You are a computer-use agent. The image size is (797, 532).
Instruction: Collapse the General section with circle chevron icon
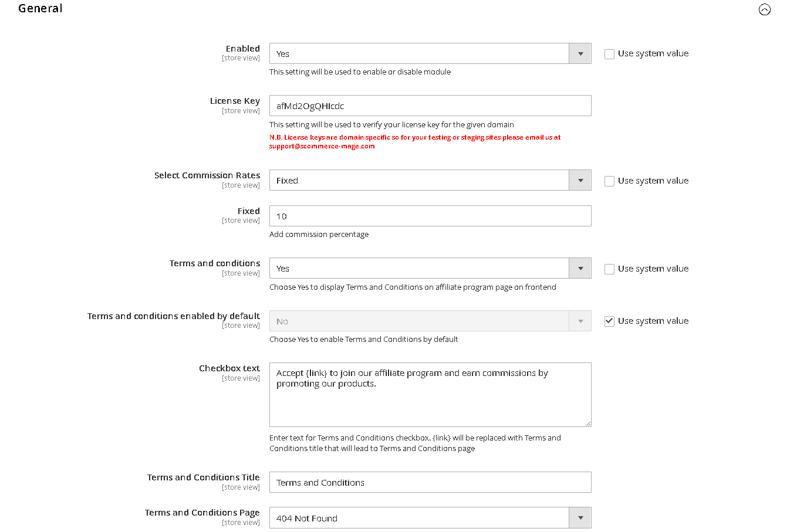pyautogui.click(x=764, y=9)
